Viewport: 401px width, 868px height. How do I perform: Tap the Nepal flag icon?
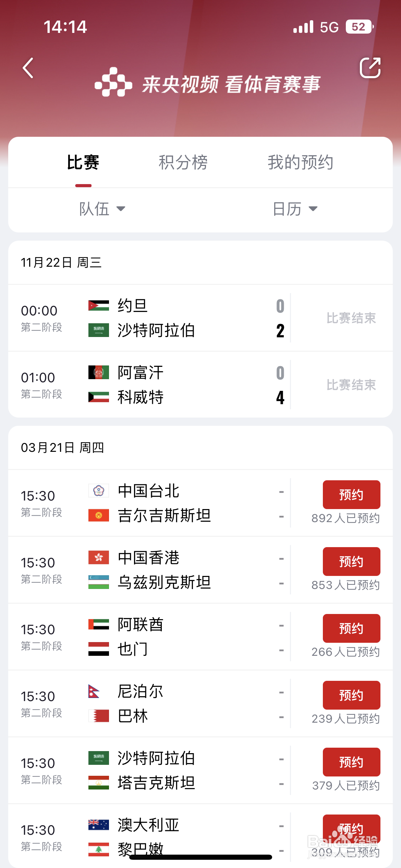pos(94,691)
